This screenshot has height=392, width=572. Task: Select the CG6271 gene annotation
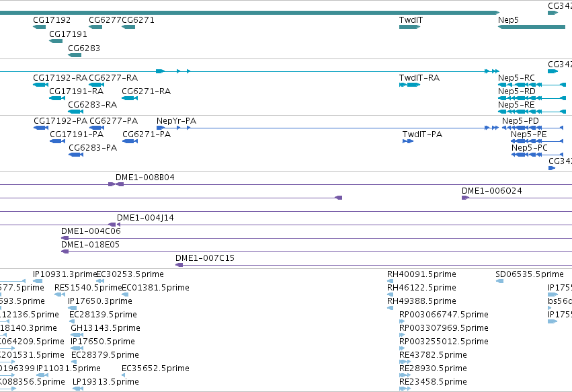point(128,27)
